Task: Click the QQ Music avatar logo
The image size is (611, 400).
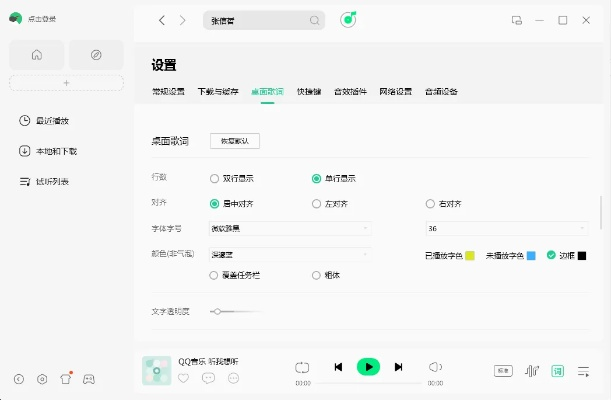Action: pyautogui.click(x=16, y=18)
